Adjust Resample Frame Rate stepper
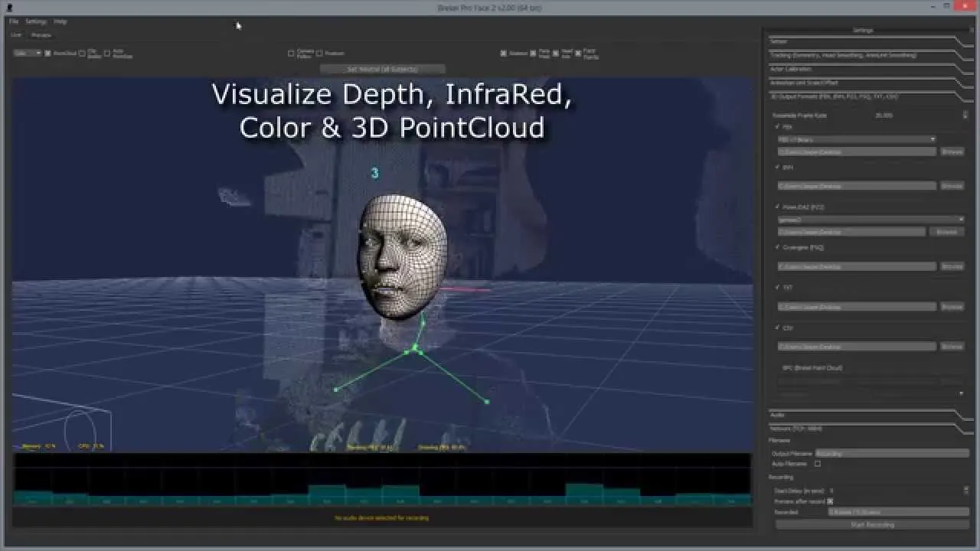 pyautogui.click(x=965, y=115)
